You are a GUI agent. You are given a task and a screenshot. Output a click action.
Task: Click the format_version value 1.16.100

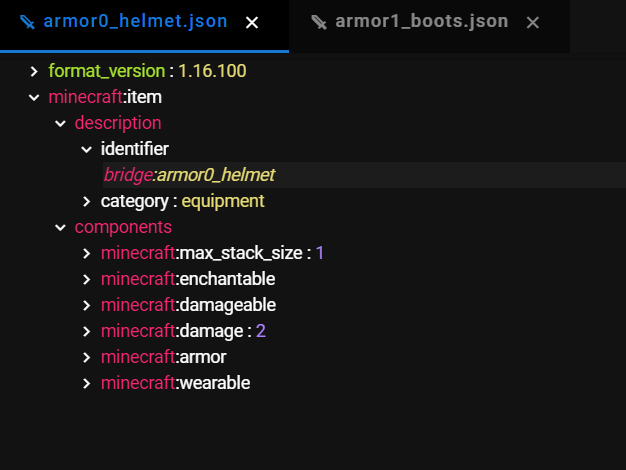(212, 71)
